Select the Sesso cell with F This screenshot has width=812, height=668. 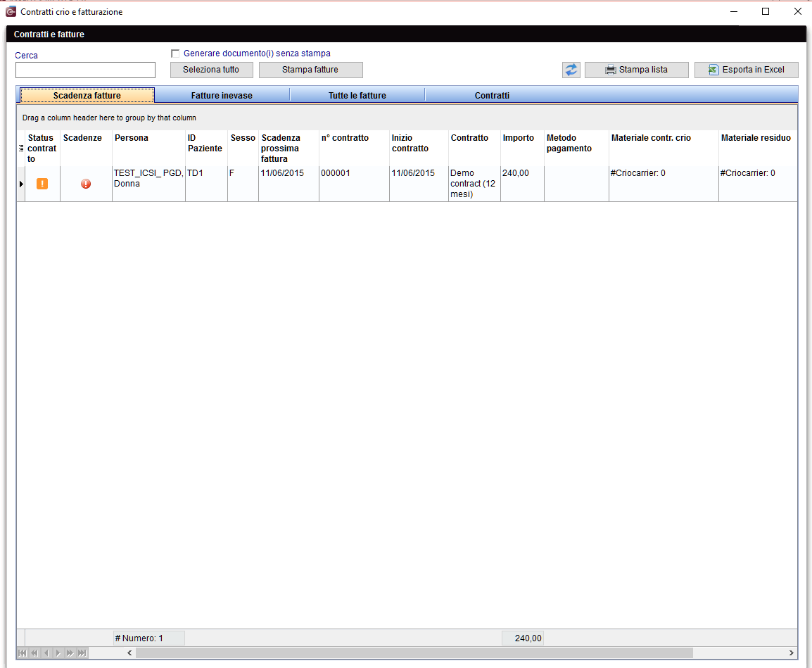point(243,184)
